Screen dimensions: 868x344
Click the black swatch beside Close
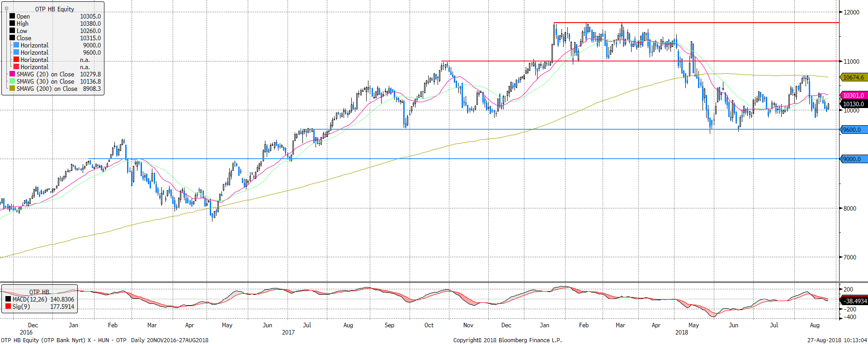(x=12, y=38)
